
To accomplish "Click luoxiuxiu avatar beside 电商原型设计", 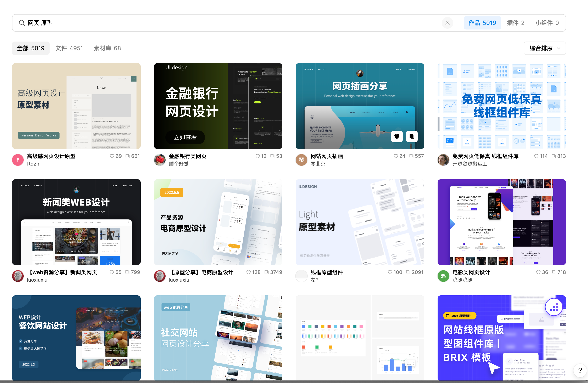I will (x=160, y=276).
